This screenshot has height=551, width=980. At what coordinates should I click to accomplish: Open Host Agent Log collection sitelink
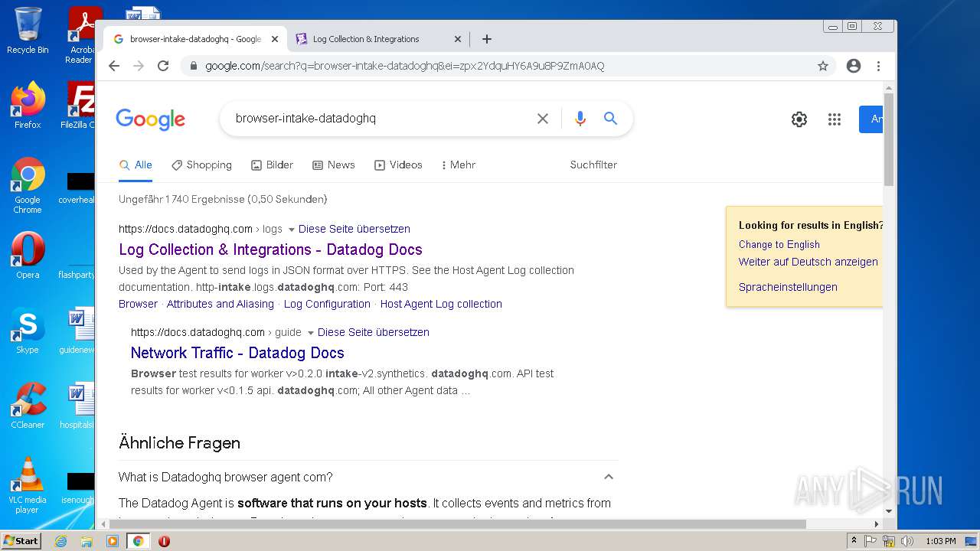click(x=441, y=304)
